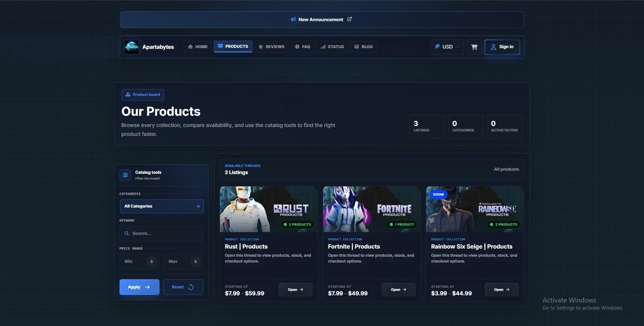View the Status page

pos(332,47)
